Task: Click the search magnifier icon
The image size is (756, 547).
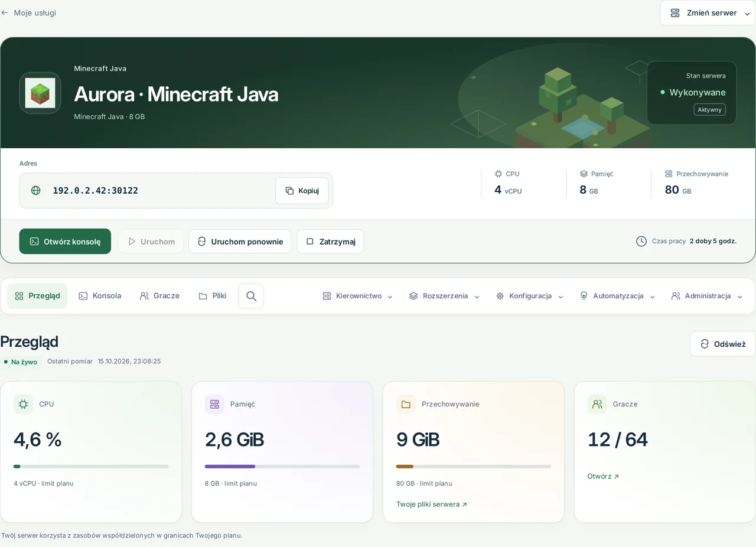Action: coord(251,296)
